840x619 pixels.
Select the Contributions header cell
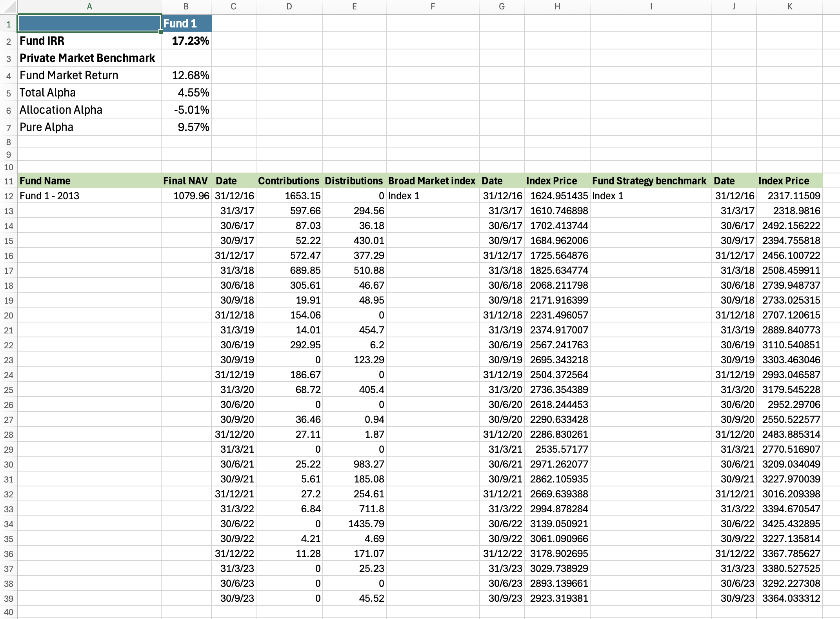(289, 181)
